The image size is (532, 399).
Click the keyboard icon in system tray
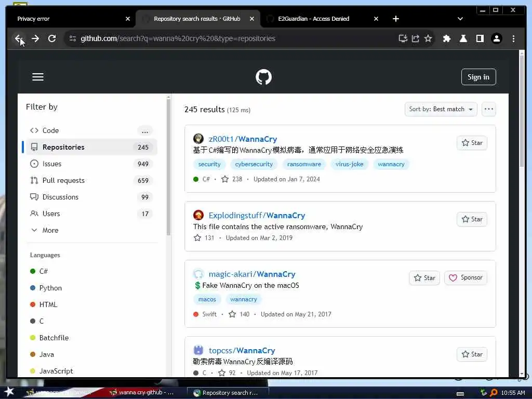pos(460,393)
